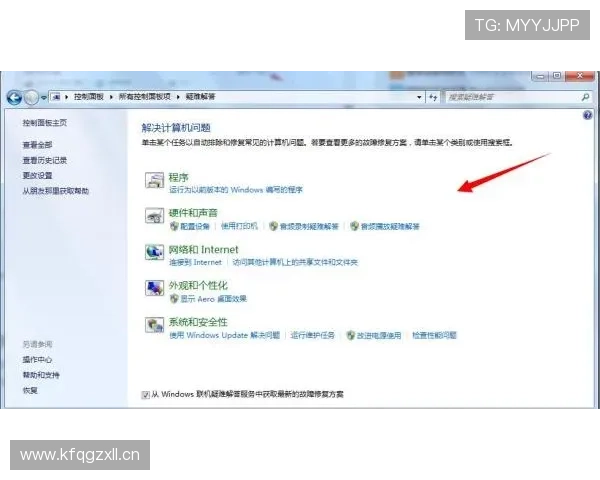This screenshot has width=600, height=480.
Task: Select 查看全部 in the sidebar
Action: point(38,145)
